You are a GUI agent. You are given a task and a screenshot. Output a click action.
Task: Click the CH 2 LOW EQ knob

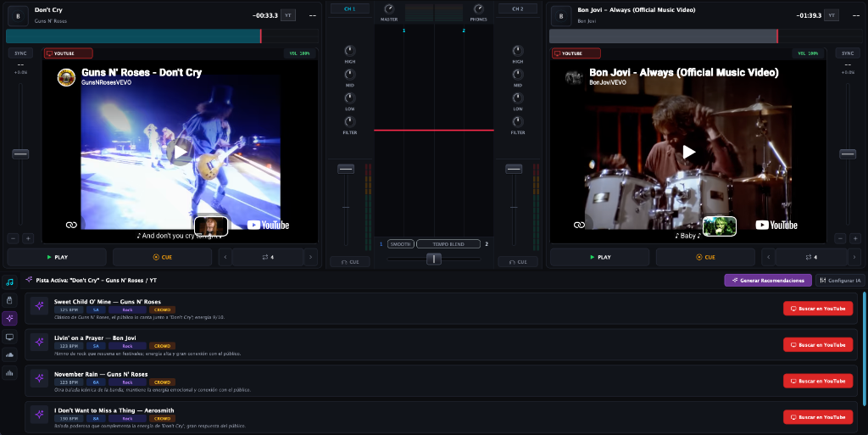518,98
